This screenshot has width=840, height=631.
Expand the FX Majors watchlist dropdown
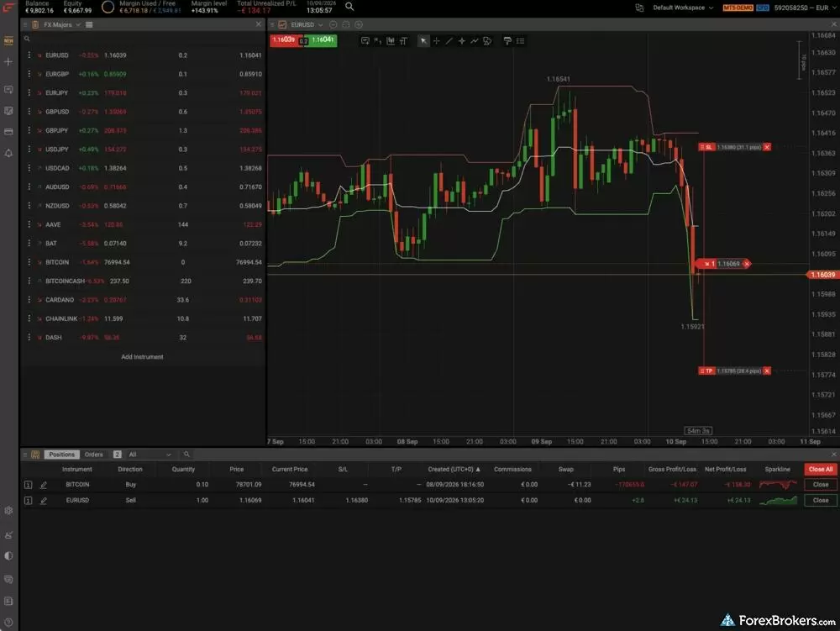click(78, 24)
